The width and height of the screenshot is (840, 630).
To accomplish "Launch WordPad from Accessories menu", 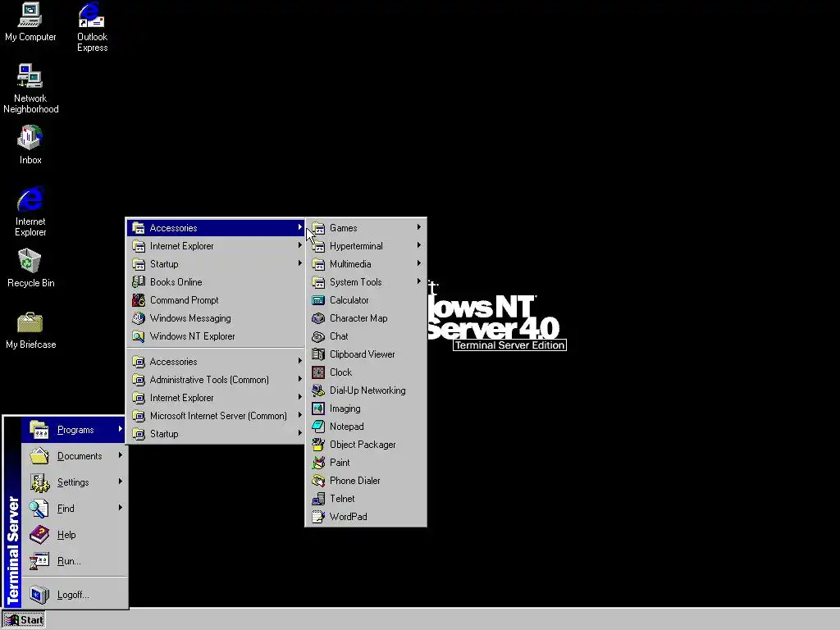I will click(366, 517).
